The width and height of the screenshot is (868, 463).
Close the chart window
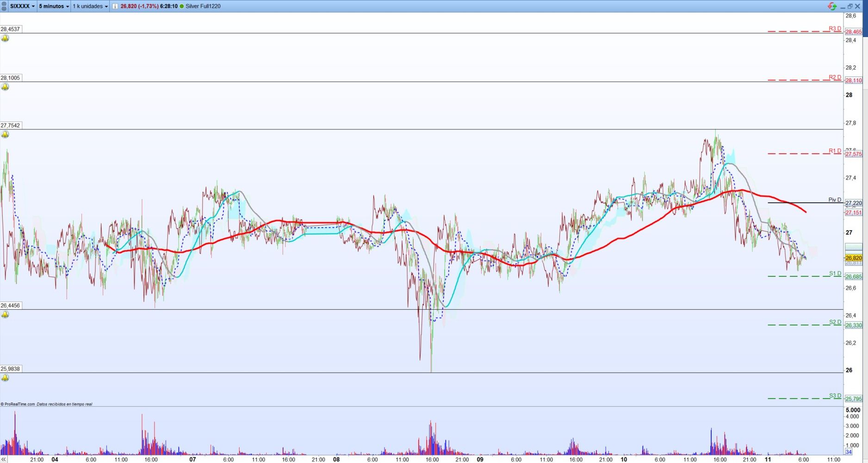coord(857,6)
